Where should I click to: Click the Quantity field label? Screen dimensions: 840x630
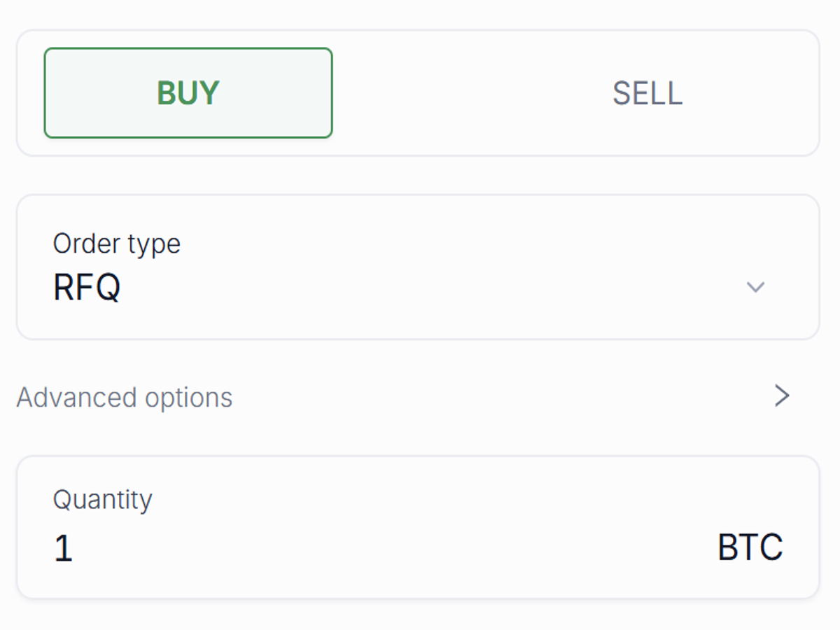point(103,500)
